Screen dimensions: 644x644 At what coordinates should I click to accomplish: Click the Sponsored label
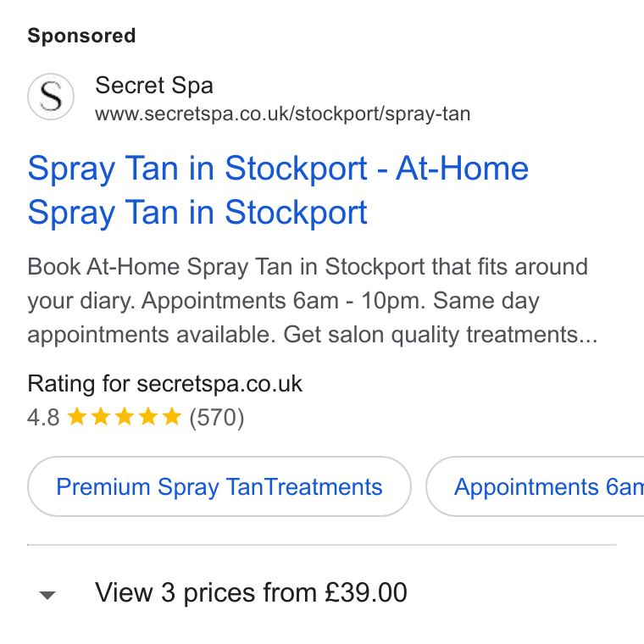pos(81,36)
